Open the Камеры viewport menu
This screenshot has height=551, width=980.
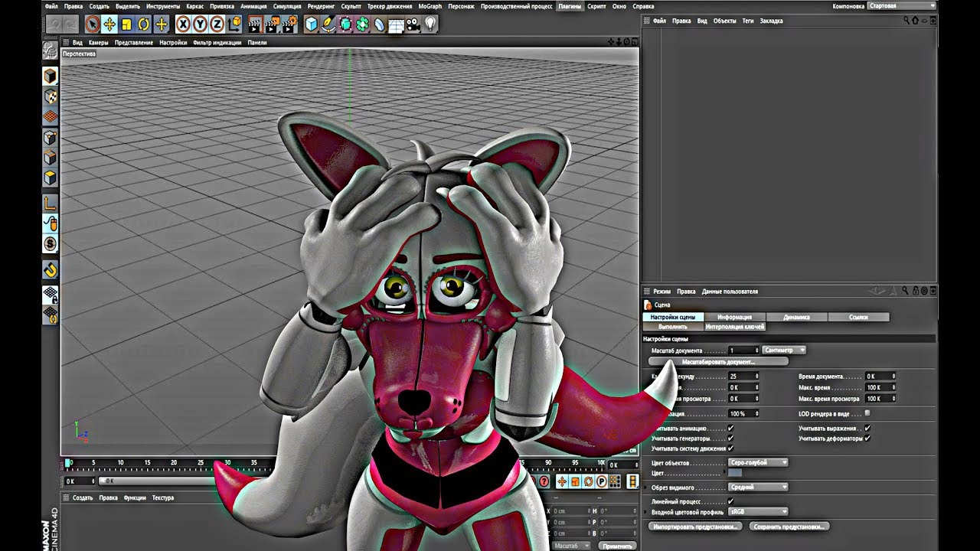pos(98,43)
